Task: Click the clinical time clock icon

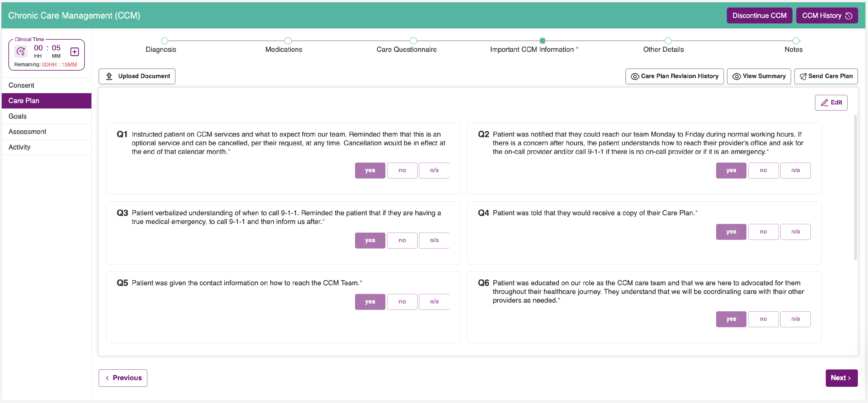Action: pyautogui.click(x=21, y=51)
